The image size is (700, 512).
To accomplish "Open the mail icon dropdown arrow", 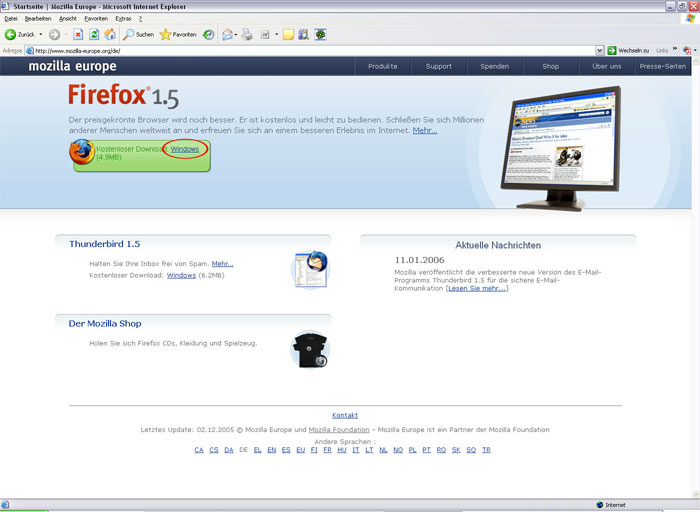I will (x=236, y=34).
